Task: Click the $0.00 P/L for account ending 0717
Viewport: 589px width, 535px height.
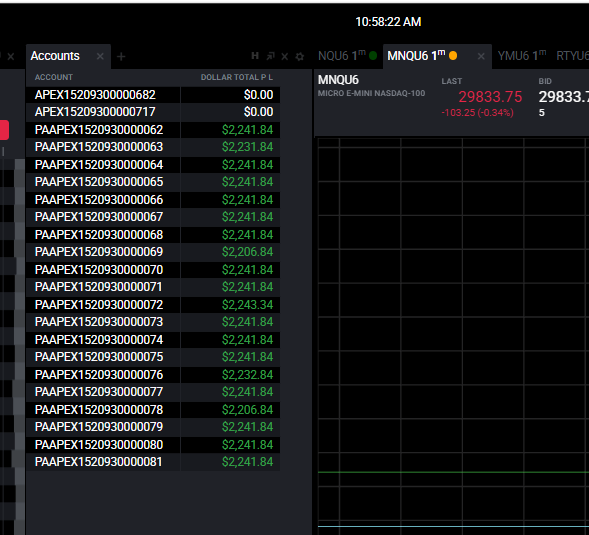Action: click(x=258, y=112)
